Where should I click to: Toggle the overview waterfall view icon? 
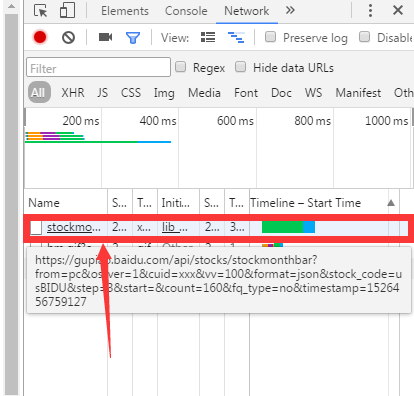236,37
